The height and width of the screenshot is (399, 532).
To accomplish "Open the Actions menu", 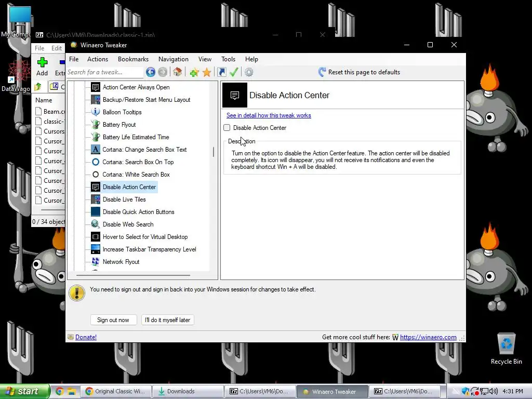I will 98,59.
